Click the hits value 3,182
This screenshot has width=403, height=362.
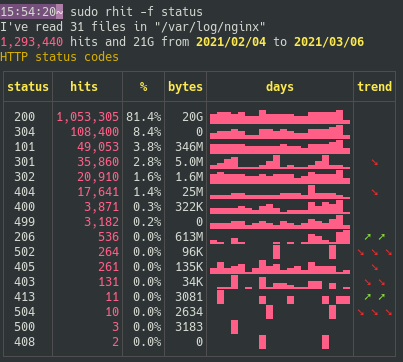coord(102,222)
